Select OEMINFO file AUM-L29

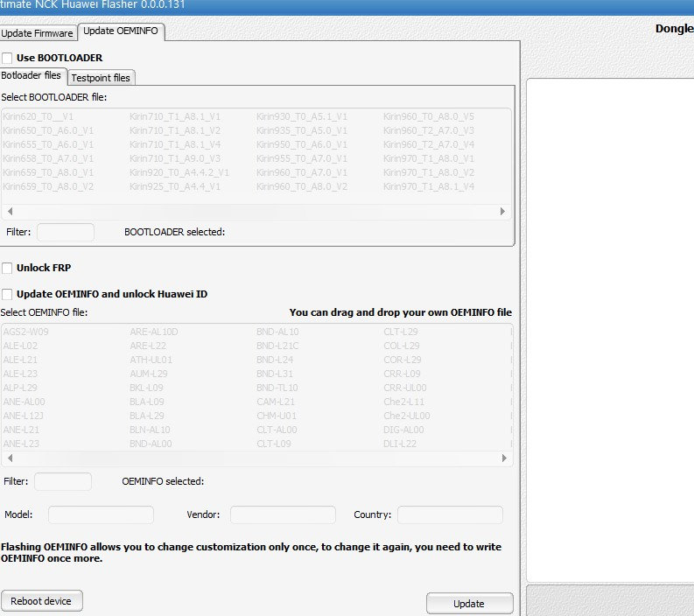(x=149, y=374)
